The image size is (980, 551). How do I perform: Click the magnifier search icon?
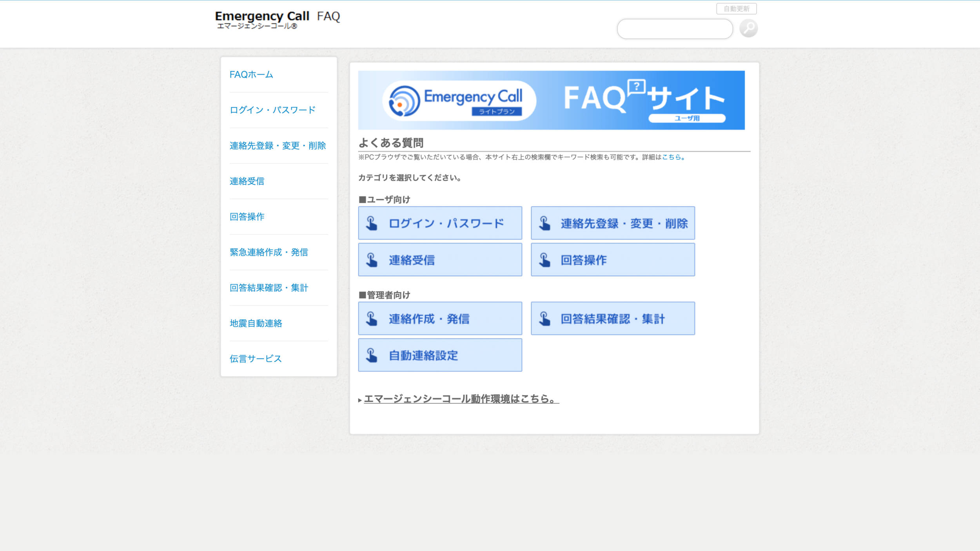(748, 28)
